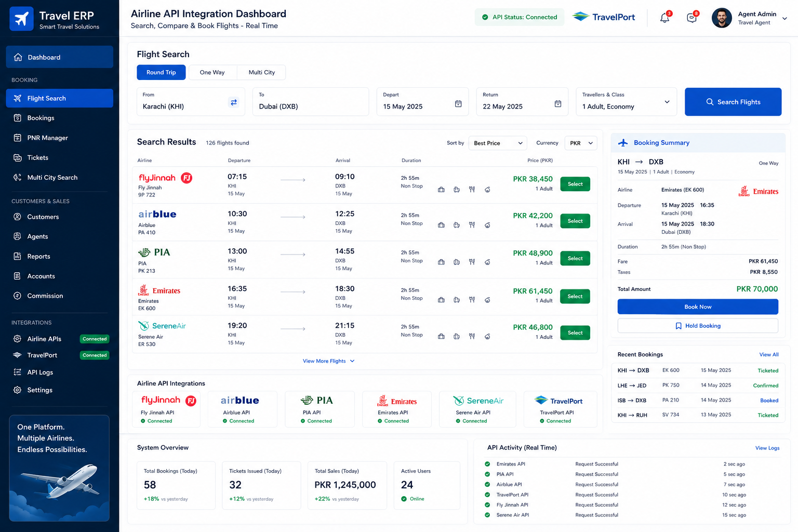
Task: Click the From Karachi (KHI) field
Action: [x=190, y=102]
